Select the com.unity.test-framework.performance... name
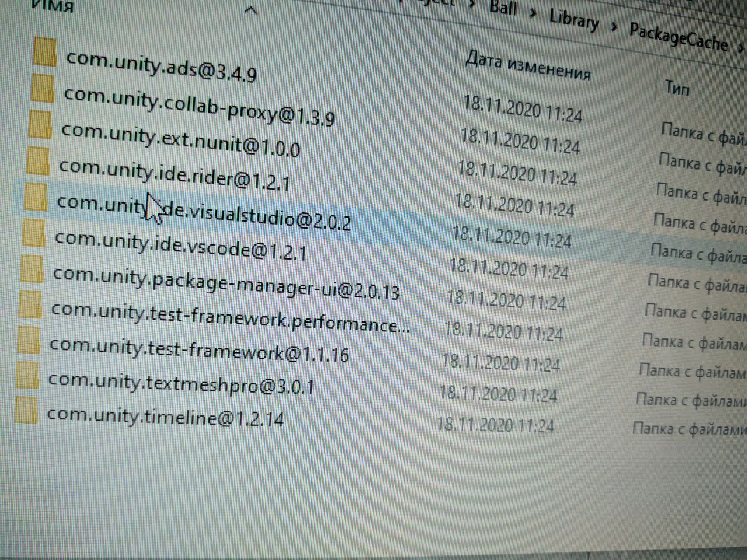The height and width of the screenshot is (560, 747). [x=230, y=317]
